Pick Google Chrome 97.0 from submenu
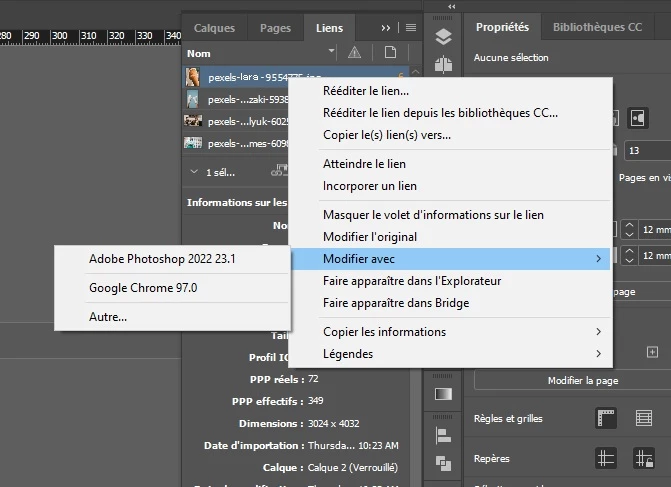 (172, 288)
